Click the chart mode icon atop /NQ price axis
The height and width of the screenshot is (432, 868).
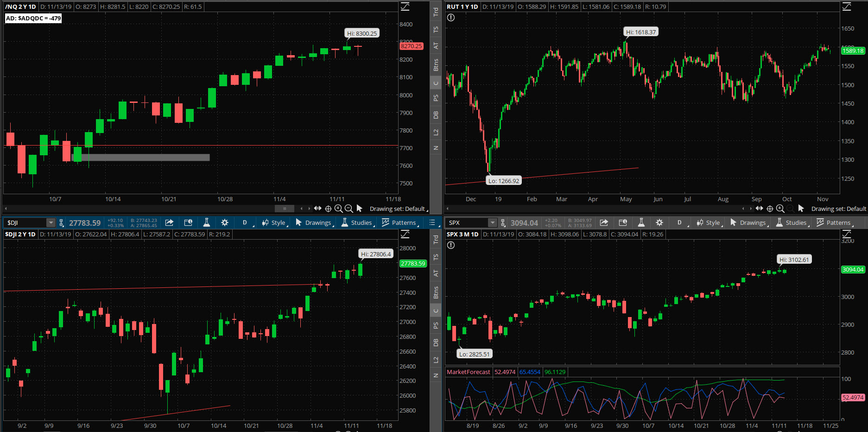click(x=405, y=6)
